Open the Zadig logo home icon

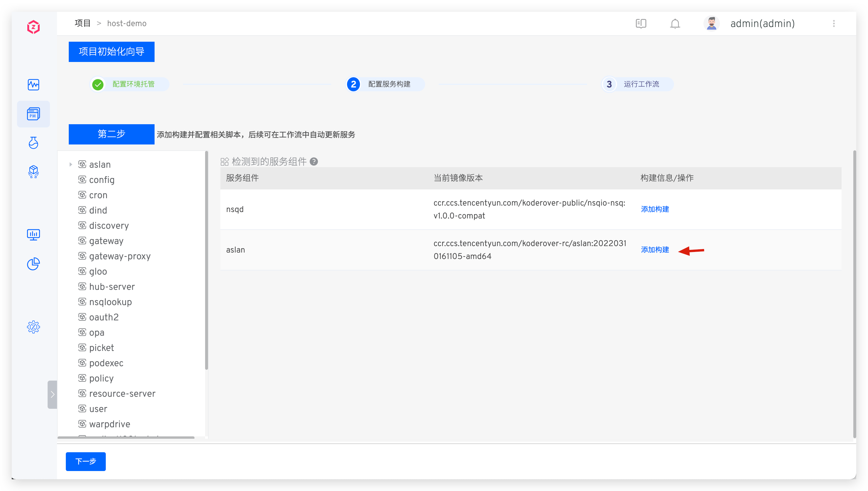[33, 27]
